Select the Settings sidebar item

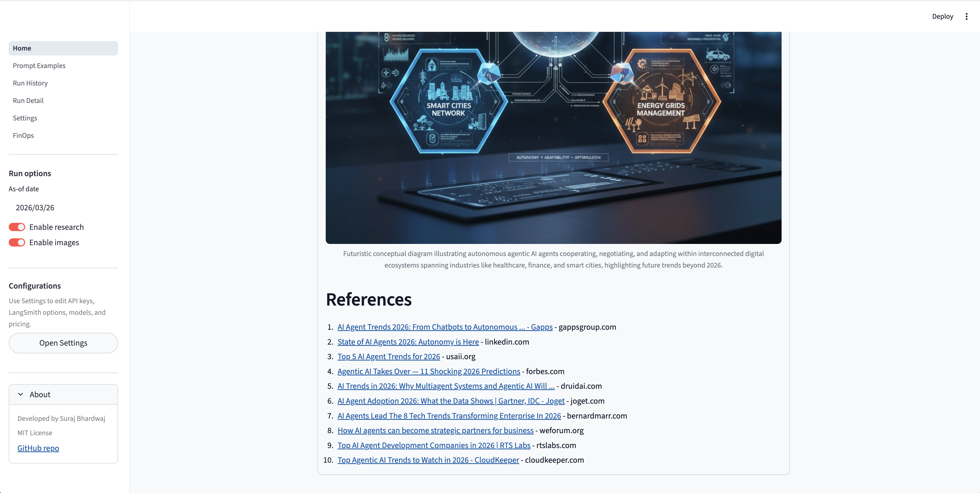(25, 118)
